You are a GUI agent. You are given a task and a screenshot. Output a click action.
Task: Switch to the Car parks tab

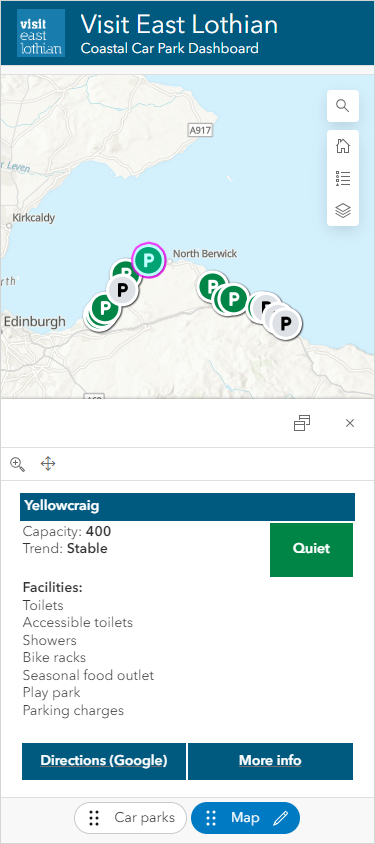tap(130, 818)
